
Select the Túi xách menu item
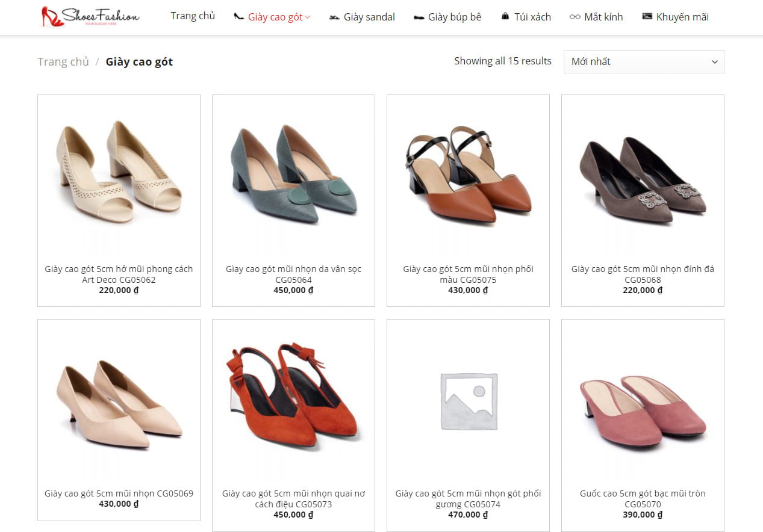532,17
